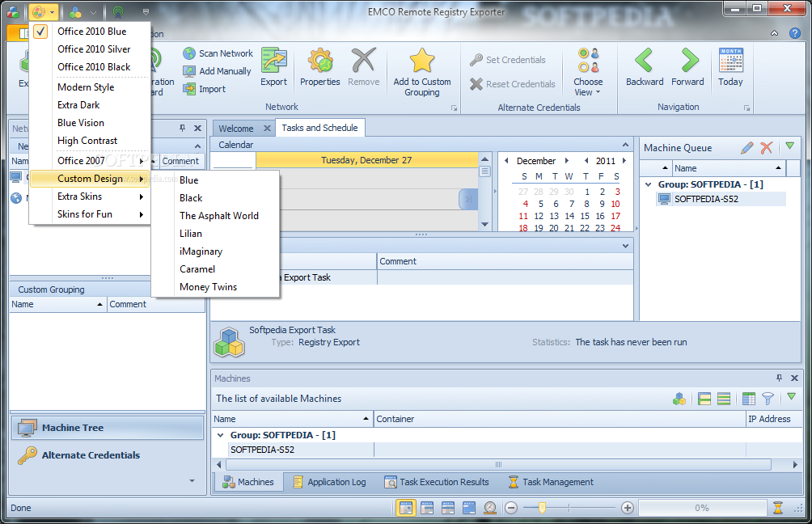Toggle the checked Office 2010 Blue skin

(x=90, y=31)
